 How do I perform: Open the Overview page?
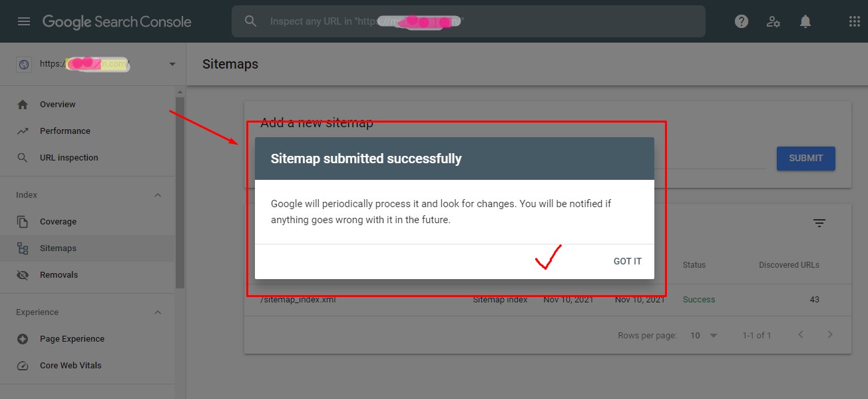[x=57, y=105]
